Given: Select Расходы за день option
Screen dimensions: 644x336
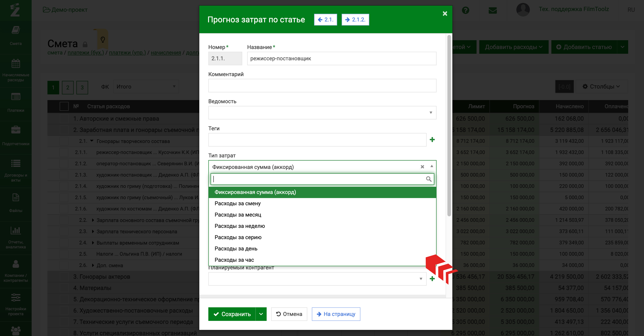Looking at the screenshot, I should 322,248.
